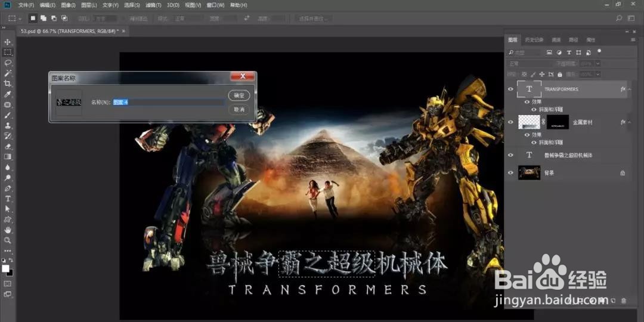Hide the 金属素材 layer

pyautogui.click(x=510, y=122)
